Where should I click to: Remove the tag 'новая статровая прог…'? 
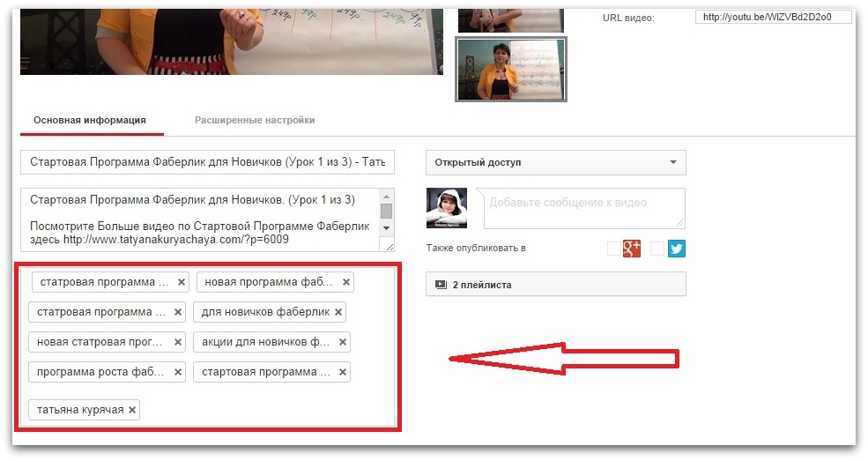[178, 342]
